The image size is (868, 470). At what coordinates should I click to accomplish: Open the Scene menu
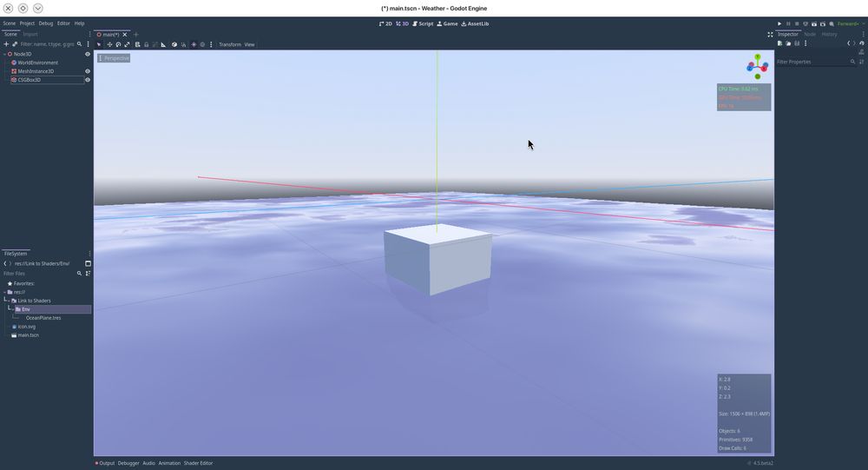pos(10,23)
